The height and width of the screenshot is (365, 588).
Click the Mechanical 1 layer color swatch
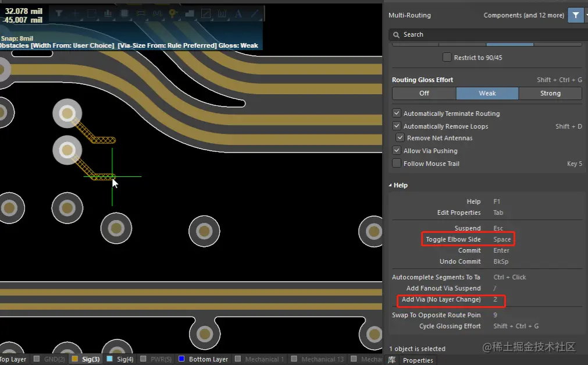click(x=238, y=359)
